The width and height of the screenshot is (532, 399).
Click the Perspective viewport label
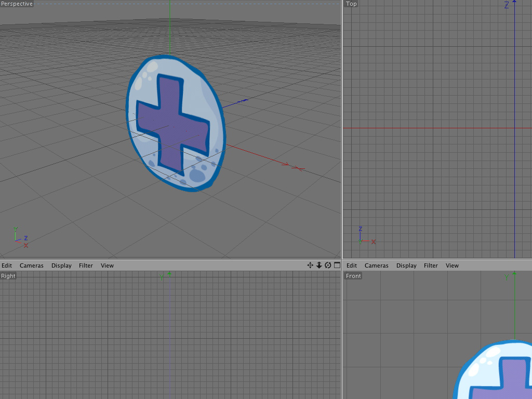point(17,4)
